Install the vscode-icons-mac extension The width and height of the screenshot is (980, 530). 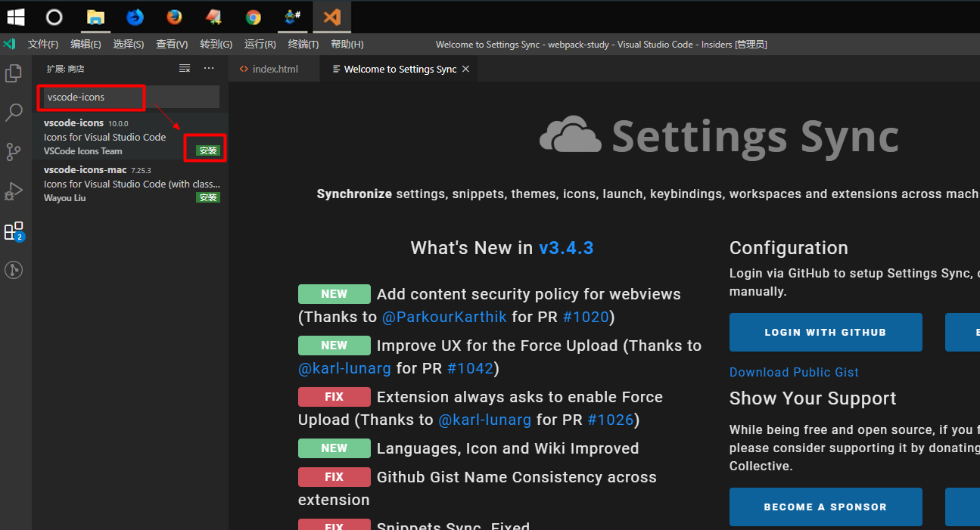[x=207, y=197]
